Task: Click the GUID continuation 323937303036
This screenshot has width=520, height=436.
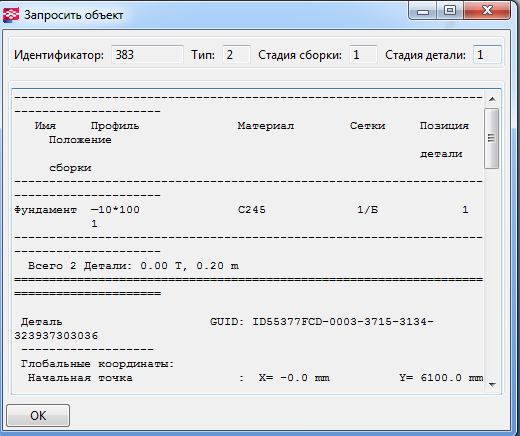Action: [x=56, y=336]
